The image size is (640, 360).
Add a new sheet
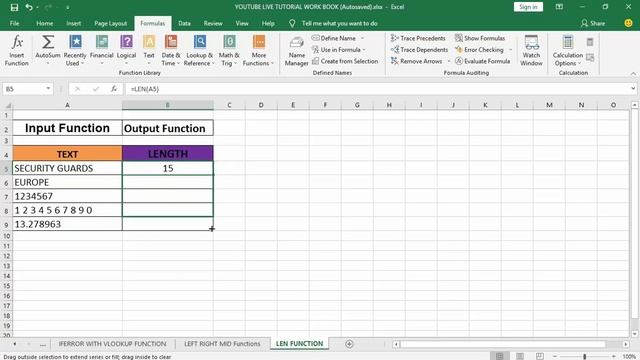point(349,344)
